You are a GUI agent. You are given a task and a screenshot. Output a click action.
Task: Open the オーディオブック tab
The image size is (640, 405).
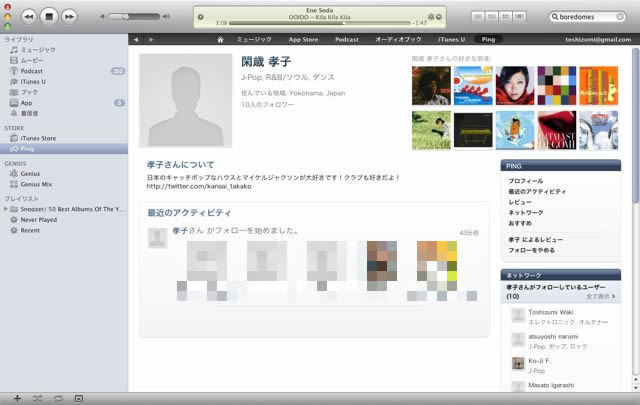[x=398, y=40]
